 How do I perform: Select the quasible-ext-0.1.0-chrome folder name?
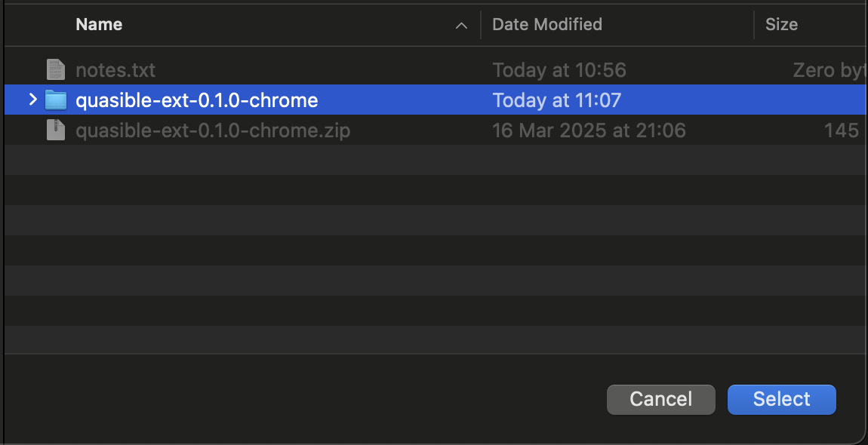point(196,100)
